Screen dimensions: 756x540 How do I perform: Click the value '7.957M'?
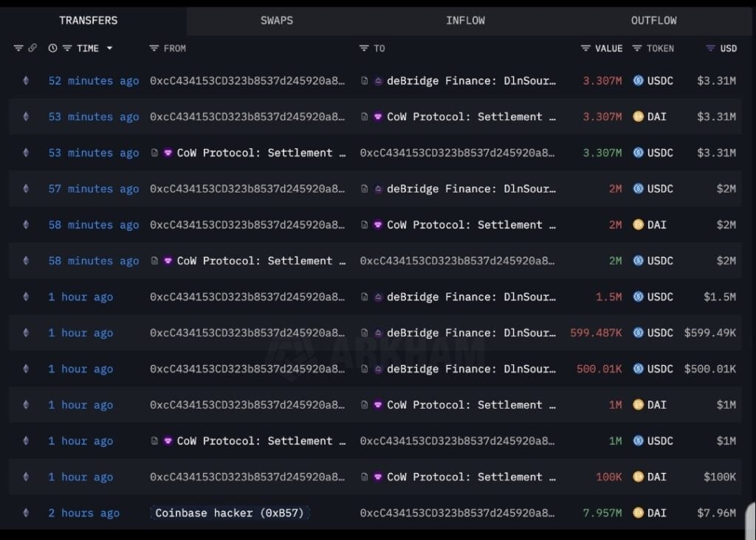602,513
